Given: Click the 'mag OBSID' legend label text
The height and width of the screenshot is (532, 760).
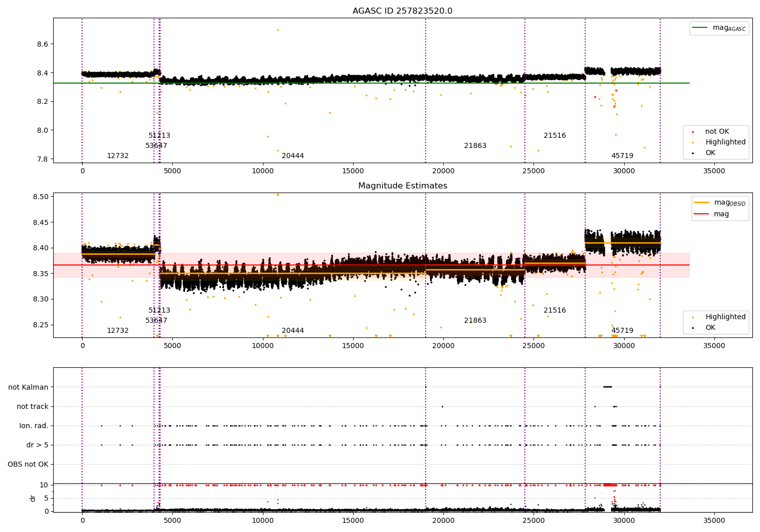Looking at the screenshot, I should 730,203.
